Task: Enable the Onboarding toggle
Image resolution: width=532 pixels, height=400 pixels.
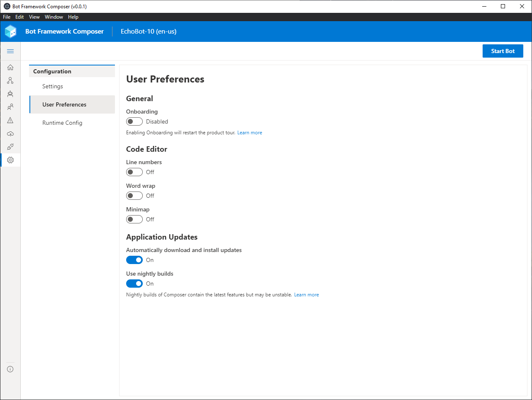Action: click(x=134, y=121)
